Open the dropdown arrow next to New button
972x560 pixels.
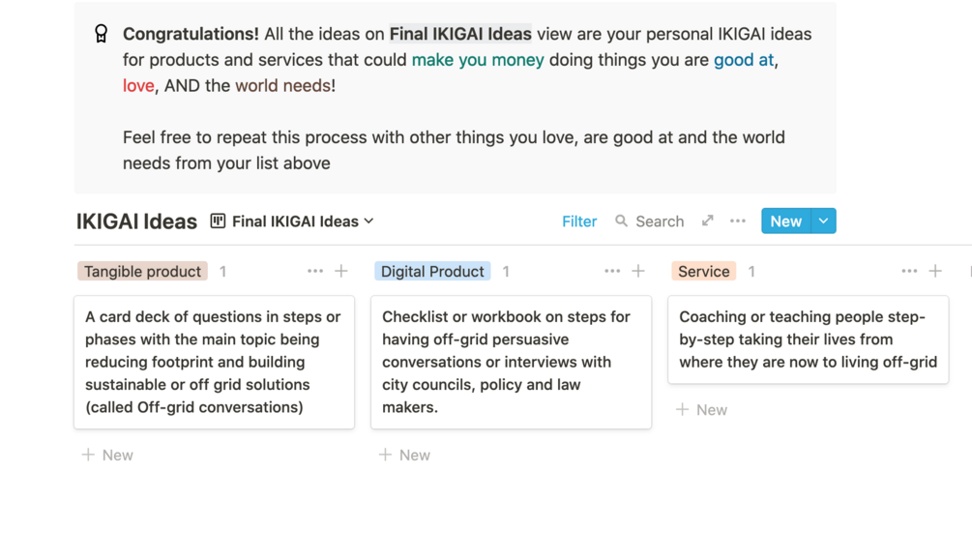coord(823,221)
